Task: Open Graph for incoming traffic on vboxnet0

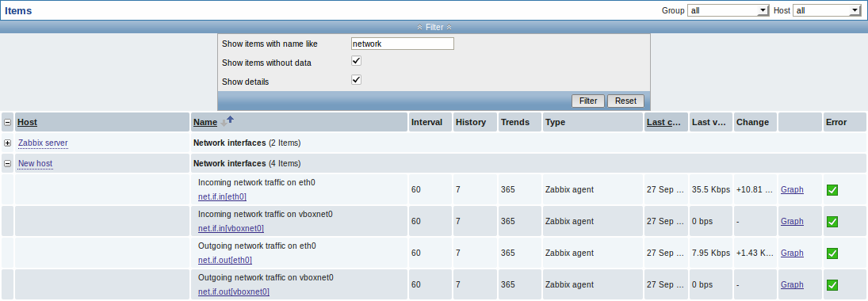Action: pyautogui.click(x=792, y=221)
